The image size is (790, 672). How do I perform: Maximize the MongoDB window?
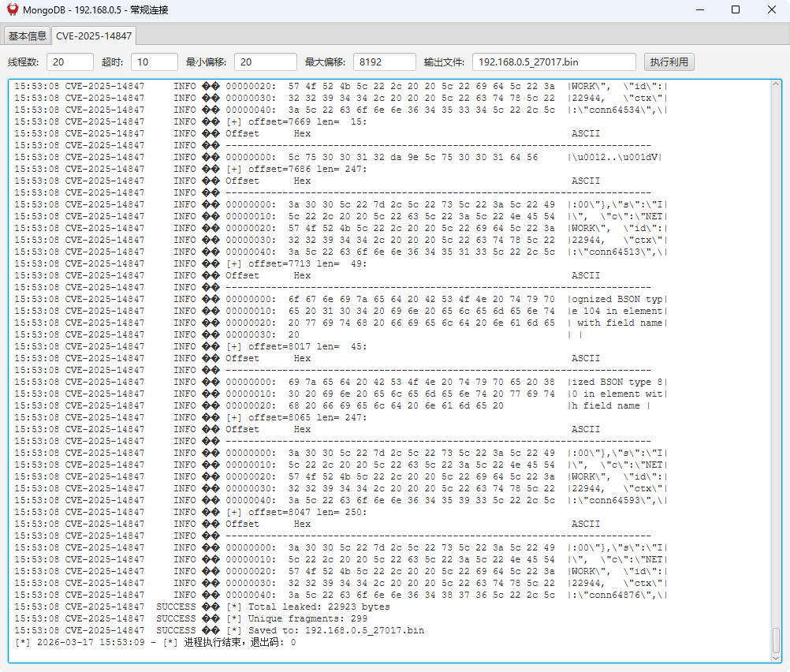(736, 9)
